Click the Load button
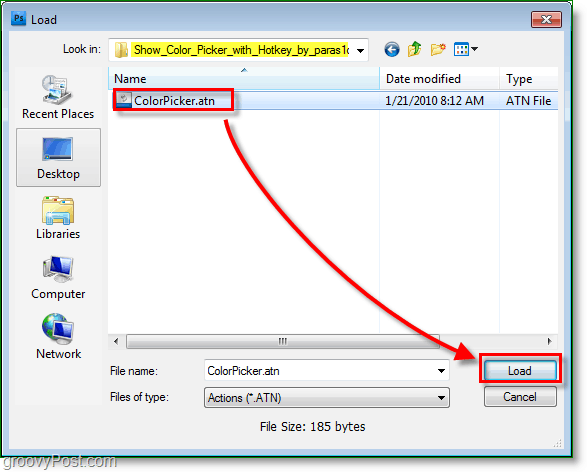The height and width of the screenshot is (472, 587). pos(520,371)
